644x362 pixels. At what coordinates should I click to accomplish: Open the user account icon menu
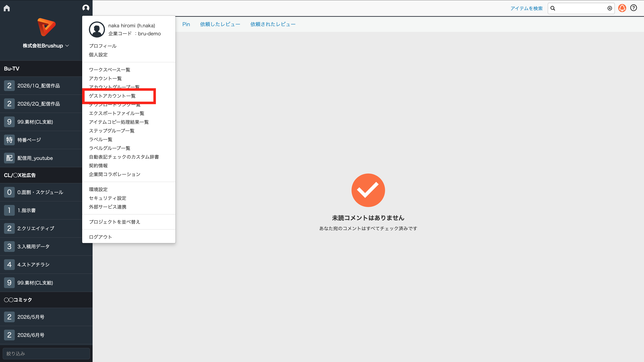(x=86, y=8)
